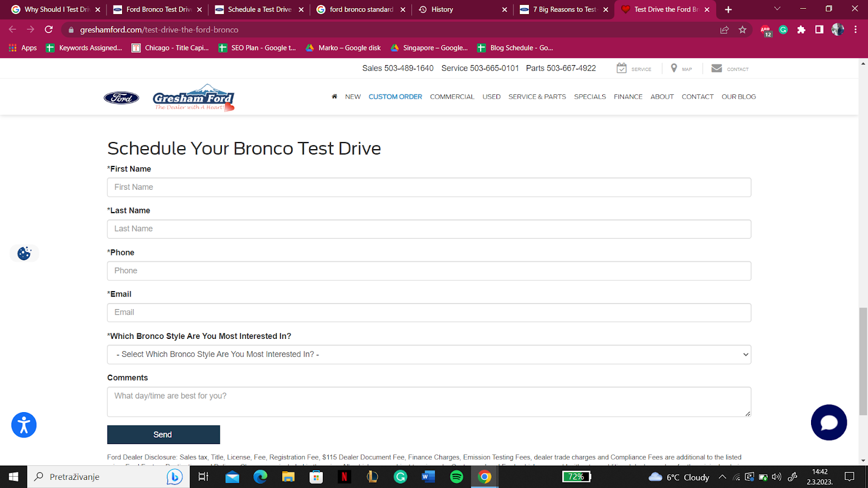Focus the First Name input field
The width and height of the screenshot is (868, 488).
(x=429, y=187)
